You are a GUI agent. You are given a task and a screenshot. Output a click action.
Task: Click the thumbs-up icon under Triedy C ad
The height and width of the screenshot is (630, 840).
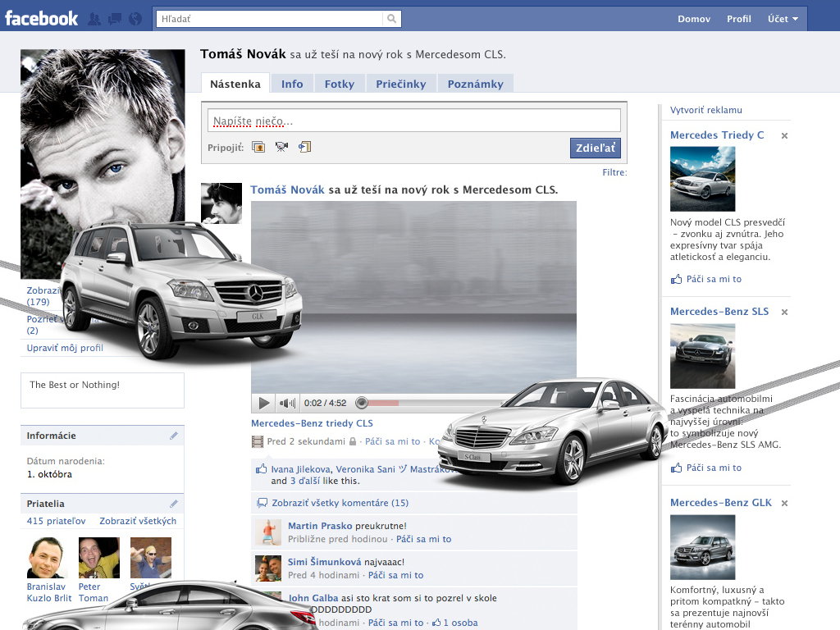676,279
